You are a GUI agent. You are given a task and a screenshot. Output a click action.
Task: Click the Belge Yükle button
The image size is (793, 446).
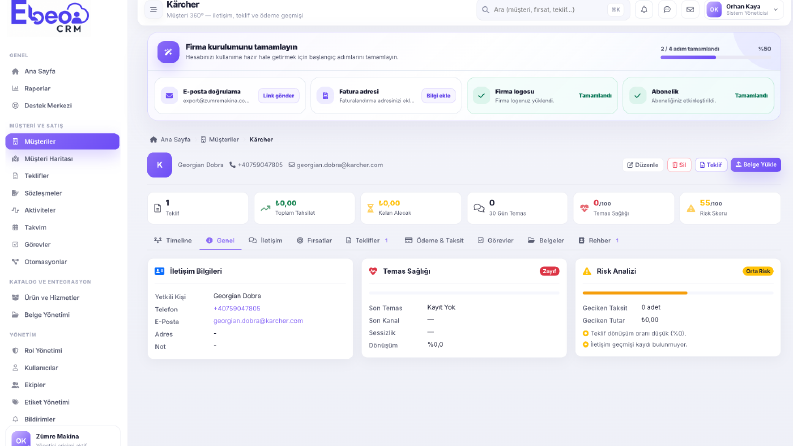pos(756,165)
